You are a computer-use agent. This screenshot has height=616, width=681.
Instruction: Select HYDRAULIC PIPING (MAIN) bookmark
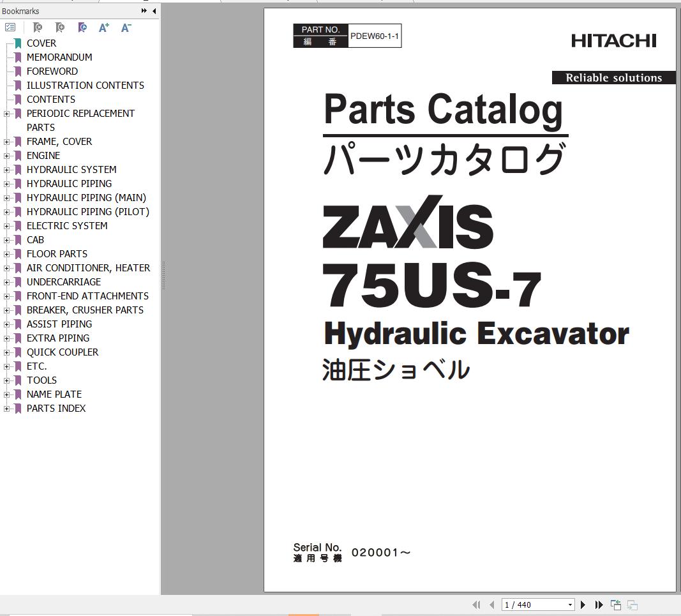[x=86, y=198]
